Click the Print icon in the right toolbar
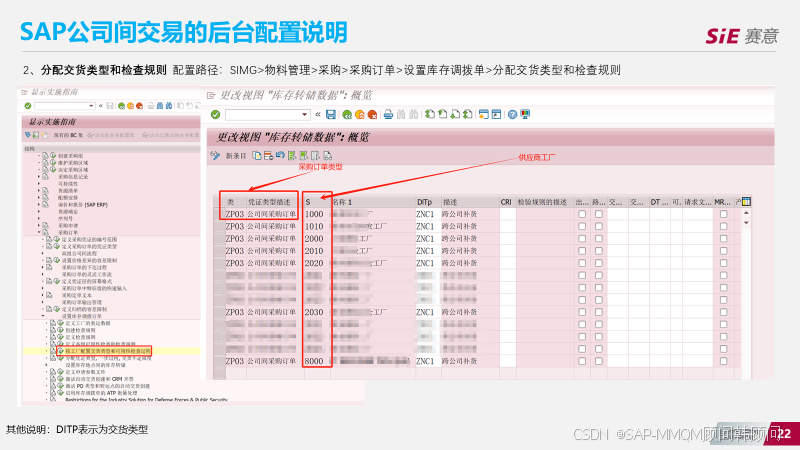Screen dimensions: 800x450 pos(388,115)
